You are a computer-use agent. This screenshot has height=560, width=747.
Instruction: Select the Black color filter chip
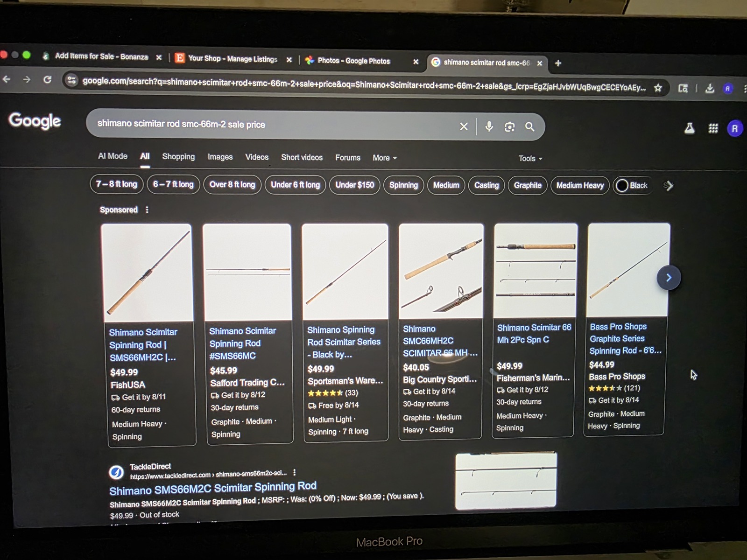633,185
